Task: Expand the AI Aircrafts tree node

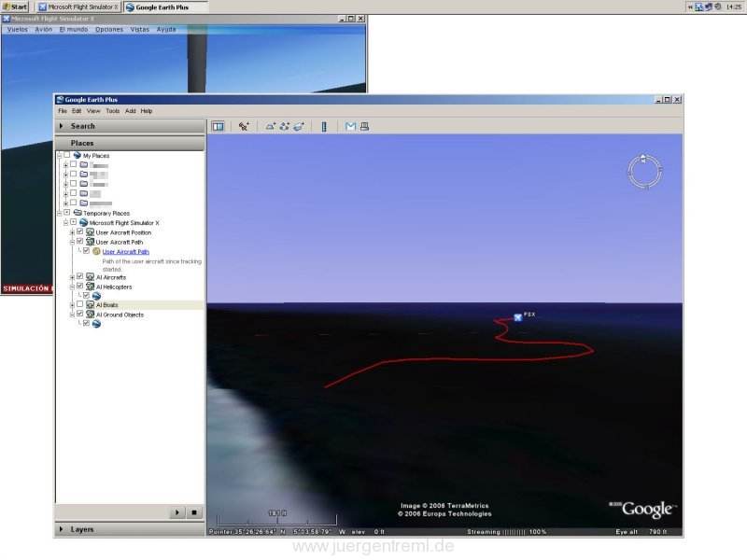Action: coord(73,277)
